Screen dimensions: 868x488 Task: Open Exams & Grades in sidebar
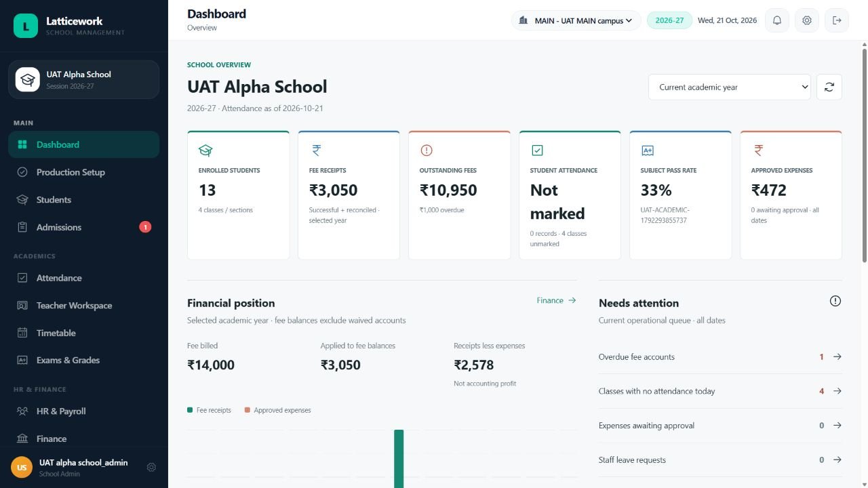[x=84, y=361]
